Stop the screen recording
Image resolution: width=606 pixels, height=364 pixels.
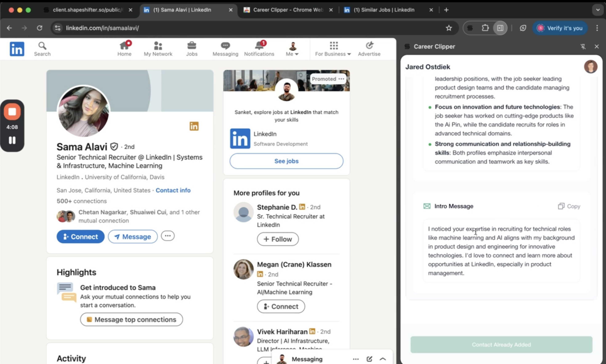point(12,112)
